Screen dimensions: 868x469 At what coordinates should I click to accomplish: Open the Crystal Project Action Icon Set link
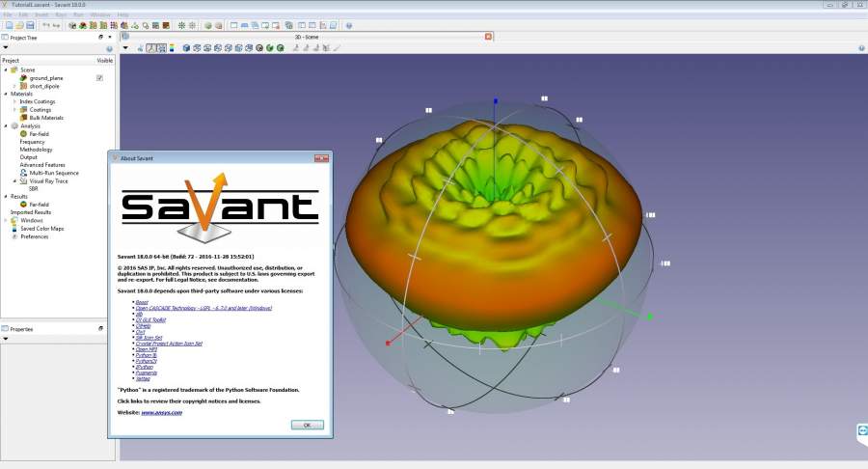(x=169, y=344)
